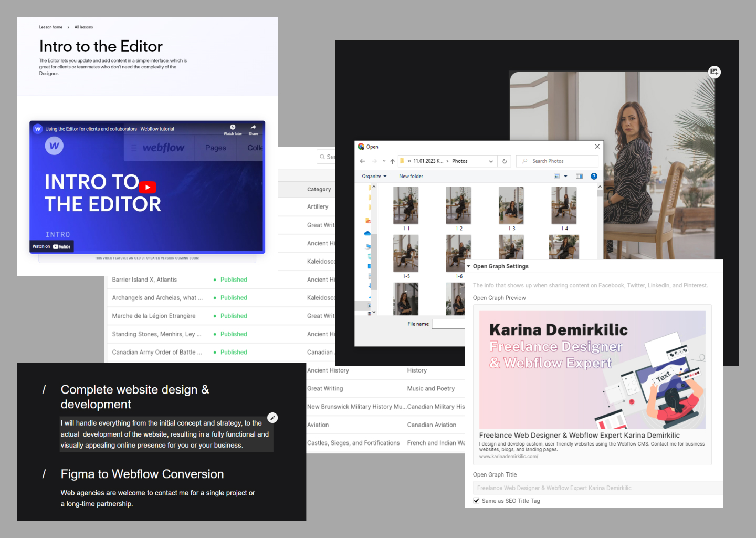The width and height of the screenshot is (756, 538).
Task: Click the Watch later clock icon
Action: [x=233, y=127]
